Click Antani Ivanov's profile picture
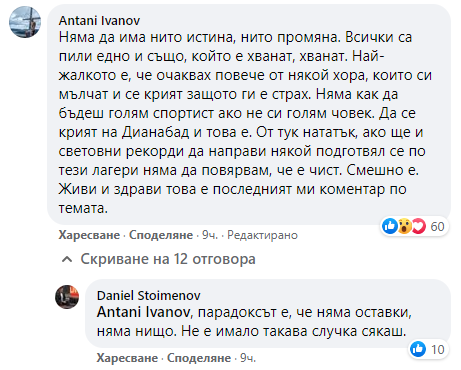The image size is (461, 370). (x=25, y=22)
